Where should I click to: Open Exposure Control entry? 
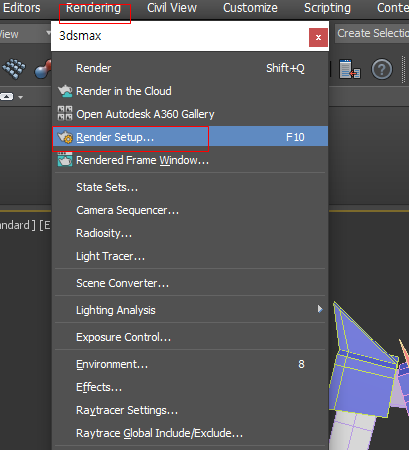point(191,337)
